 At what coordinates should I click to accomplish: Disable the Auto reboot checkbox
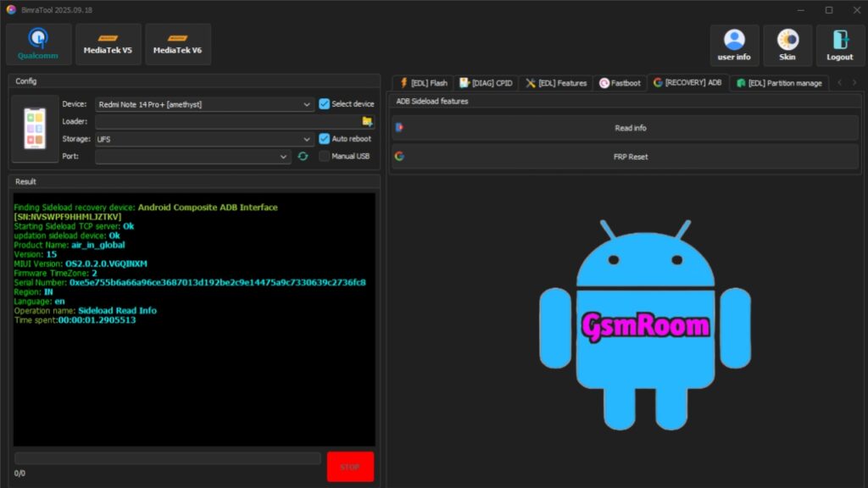click(325, 139)
